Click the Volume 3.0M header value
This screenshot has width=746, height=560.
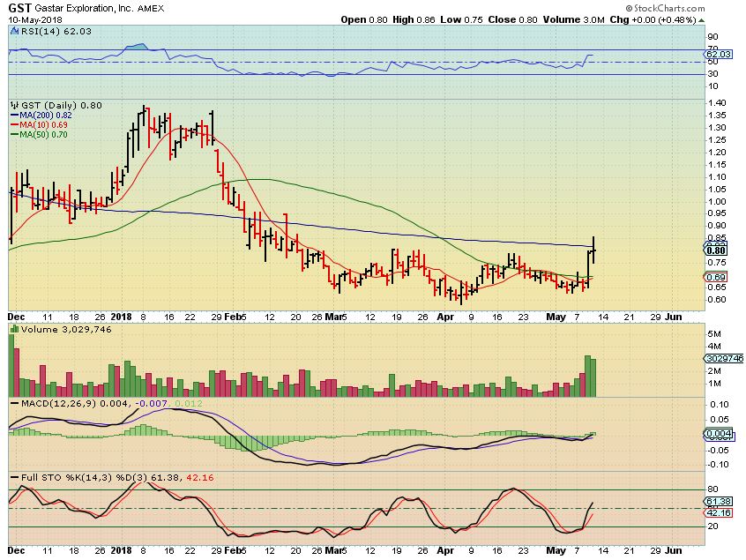tap(573, 20)
